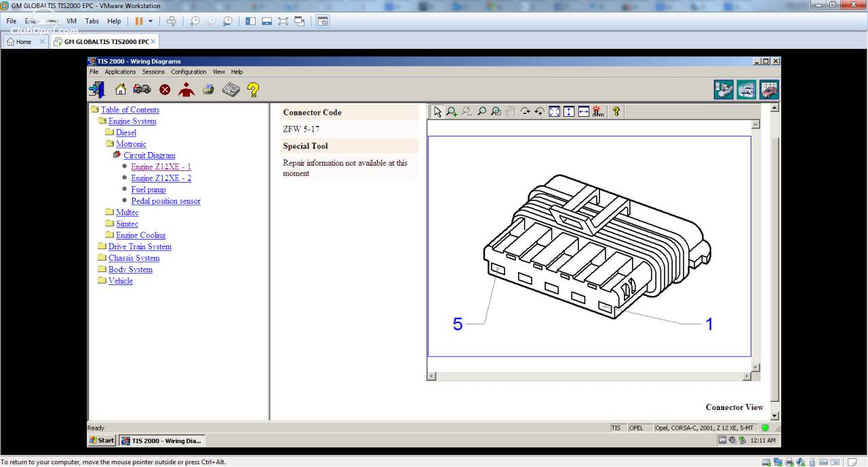This screenshot has height=467, width=868.
Task: Click the red circle X stop icon
Action: click(x=165, y=90)
